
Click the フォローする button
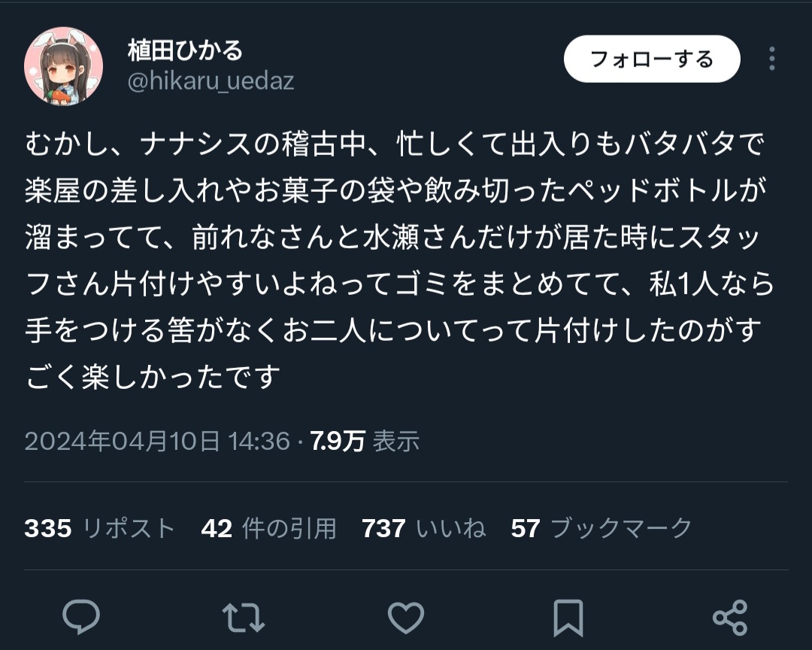point(652,59)
